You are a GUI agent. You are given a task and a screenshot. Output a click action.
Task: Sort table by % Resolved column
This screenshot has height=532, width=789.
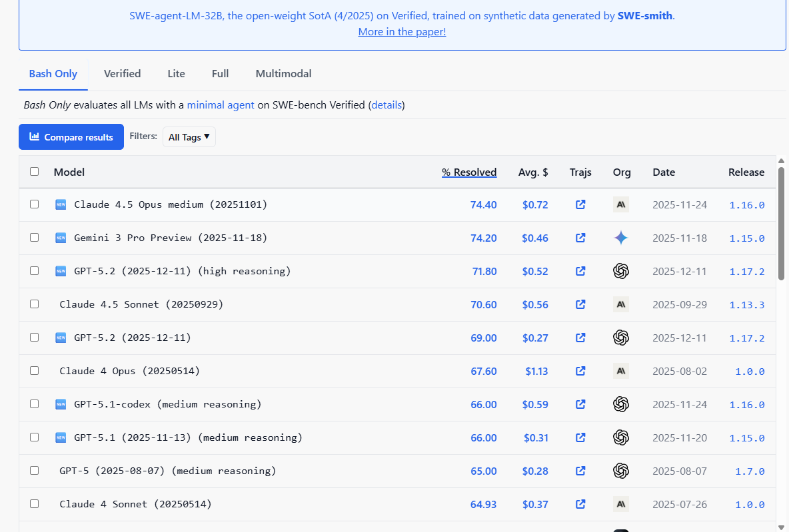pos(469,172)
